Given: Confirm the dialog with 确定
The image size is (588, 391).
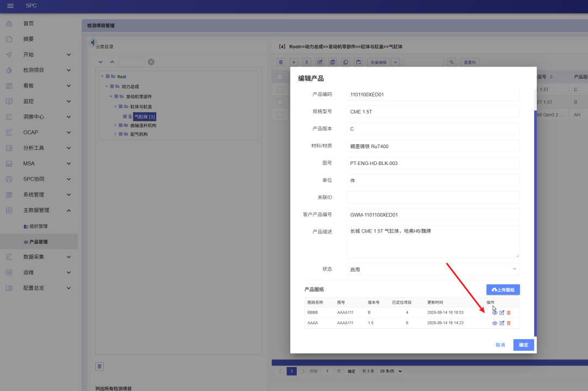Looking at the screenshot, I should (x=524, y=345).
